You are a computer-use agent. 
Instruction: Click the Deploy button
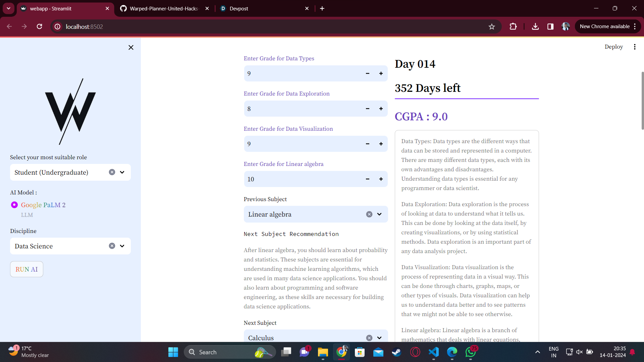point(613,47)
